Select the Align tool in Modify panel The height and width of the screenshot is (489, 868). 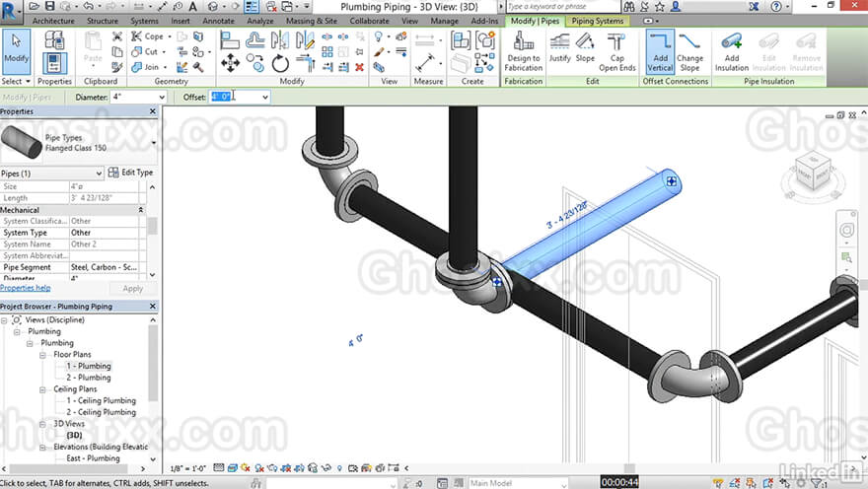pos(230,41)
